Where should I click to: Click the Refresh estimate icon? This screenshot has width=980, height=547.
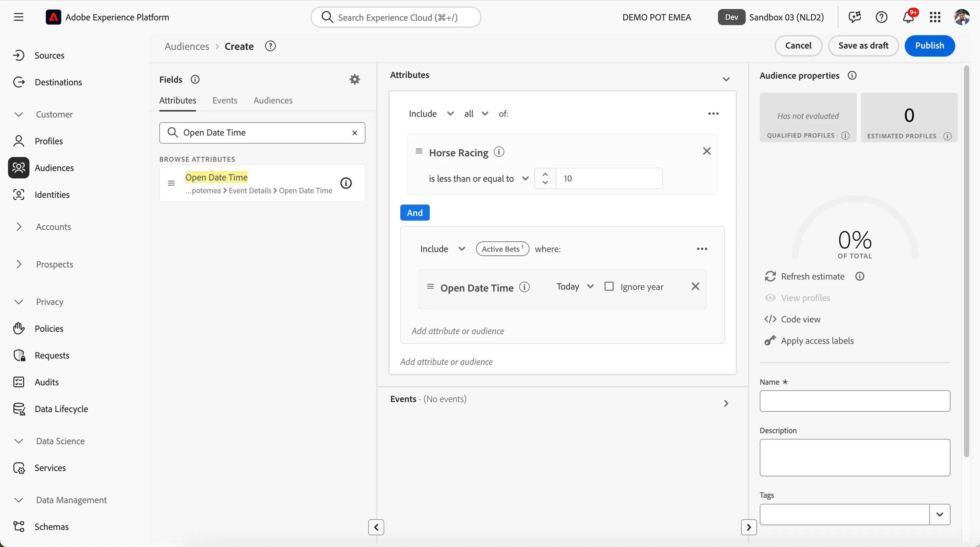pos(770,277)
